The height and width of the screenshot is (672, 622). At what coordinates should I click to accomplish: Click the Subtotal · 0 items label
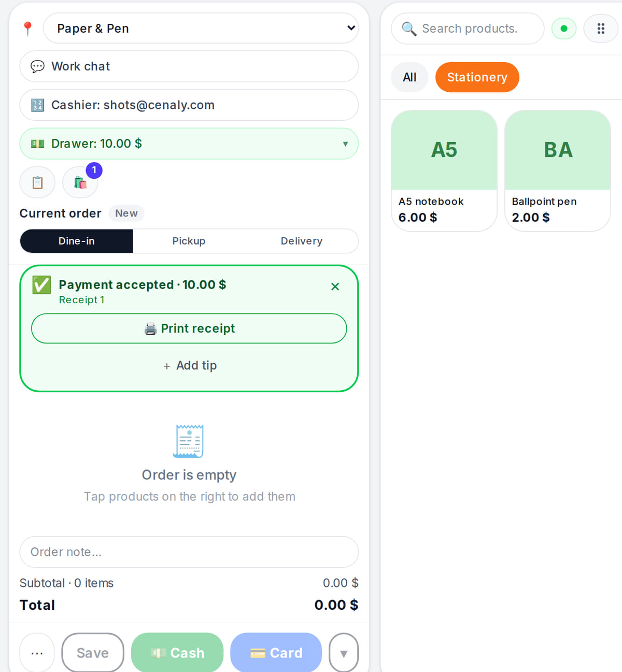point(66,583)
